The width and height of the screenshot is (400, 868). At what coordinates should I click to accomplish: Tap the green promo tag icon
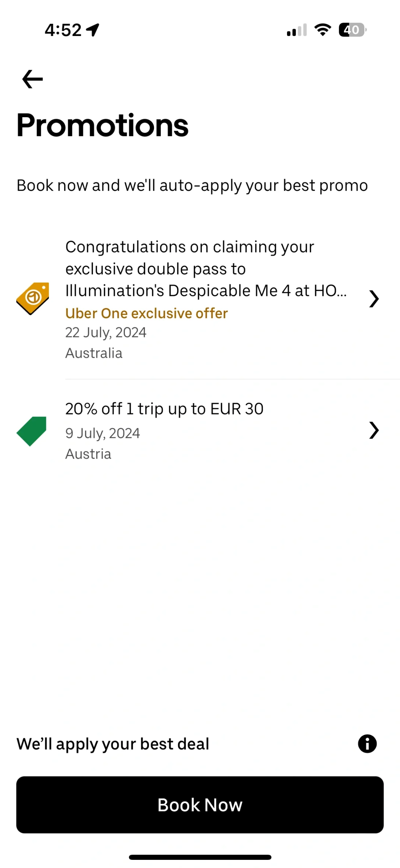tap(32, 431)
